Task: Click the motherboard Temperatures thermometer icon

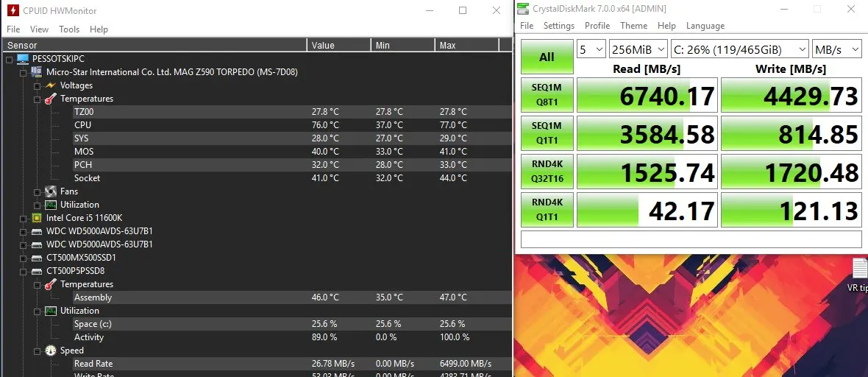Action: point(50,99)
